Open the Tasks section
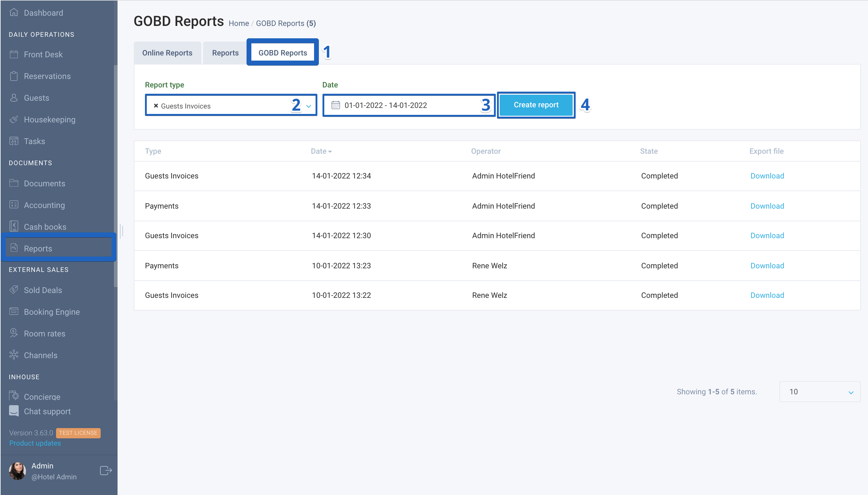This screenshot has width=868, height=495. 34,141
